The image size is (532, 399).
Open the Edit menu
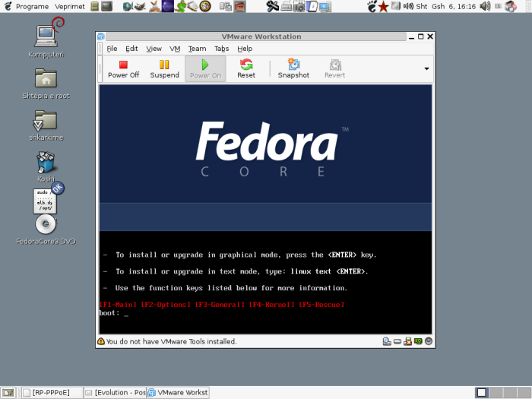coord(131,49)
